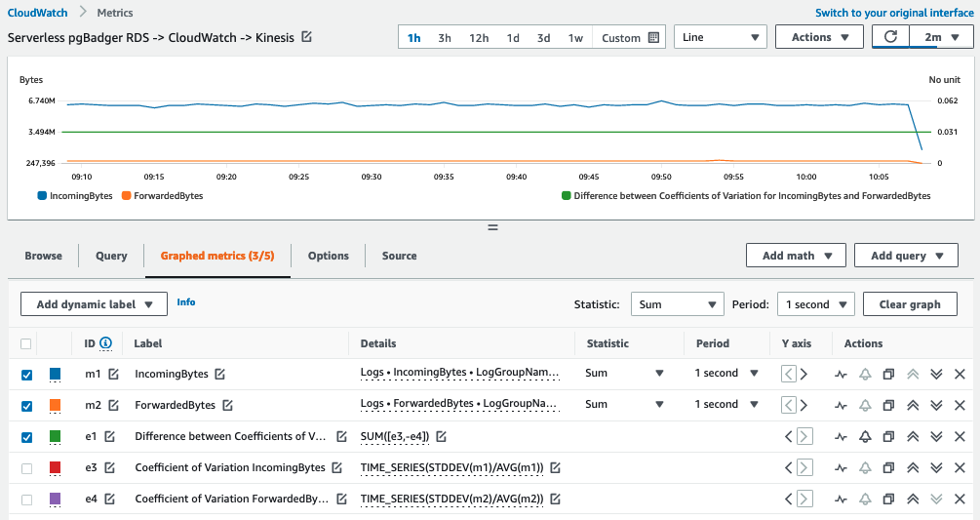This screenshot has height=520, width=980.
Task: Duplicate the ForwardedBytes m2 metric
Action: coord(887,405)
